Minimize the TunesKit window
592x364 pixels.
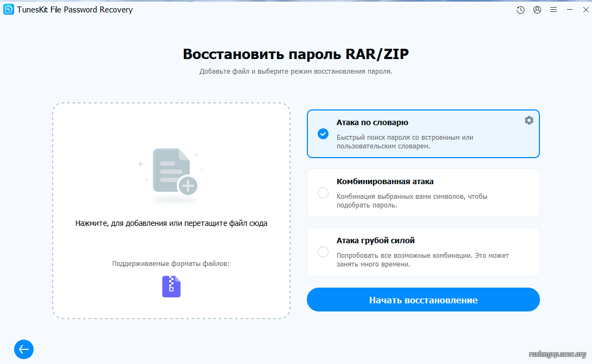[569, 10]
